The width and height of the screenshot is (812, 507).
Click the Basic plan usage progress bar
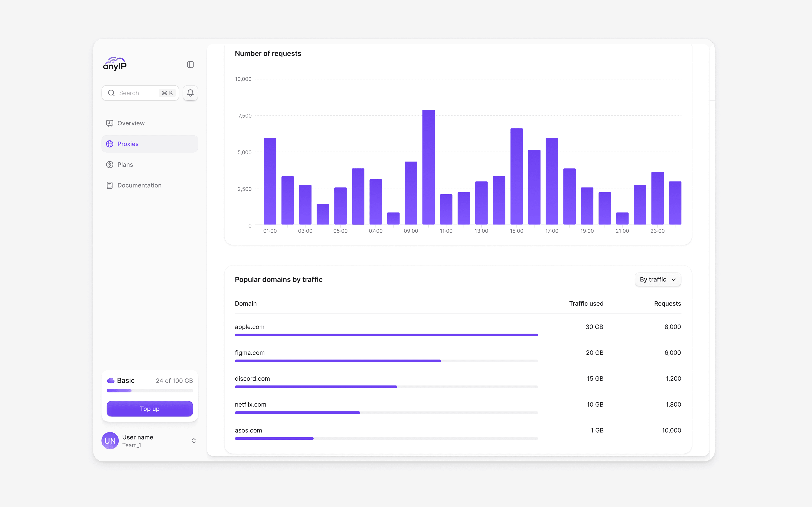click(150, 391)
